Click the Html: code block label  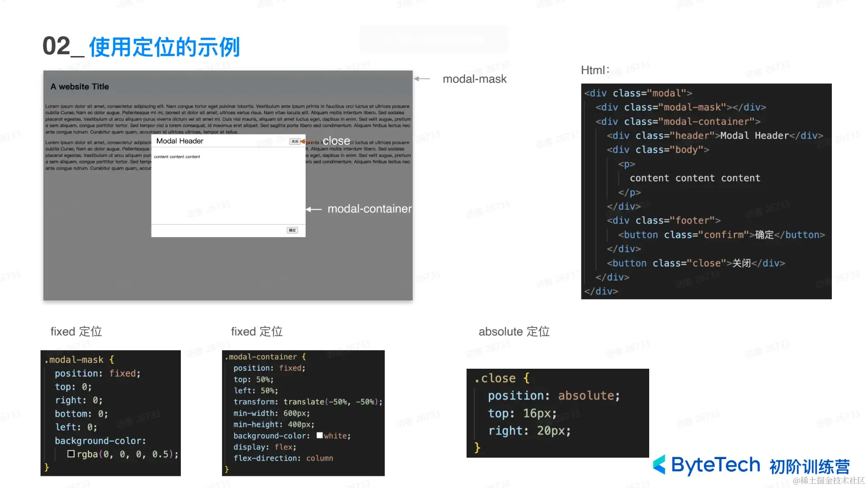pos(595,70)
